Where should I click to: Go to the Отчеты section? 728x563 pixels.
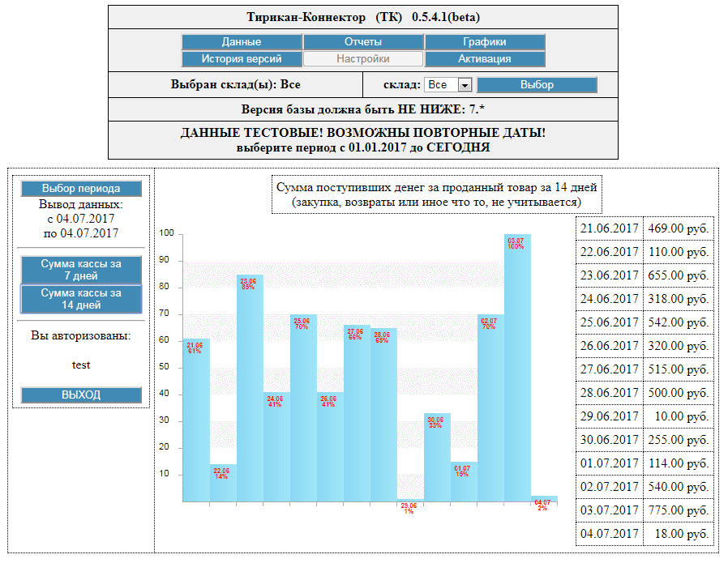363,42
